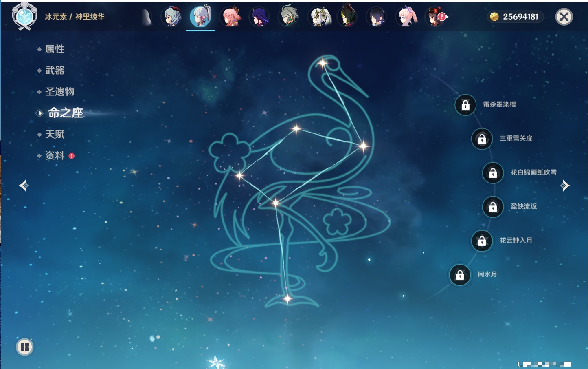The image size is (588, 369).
Task: Go to previous character with left arrow
Action: click(24, 186)
